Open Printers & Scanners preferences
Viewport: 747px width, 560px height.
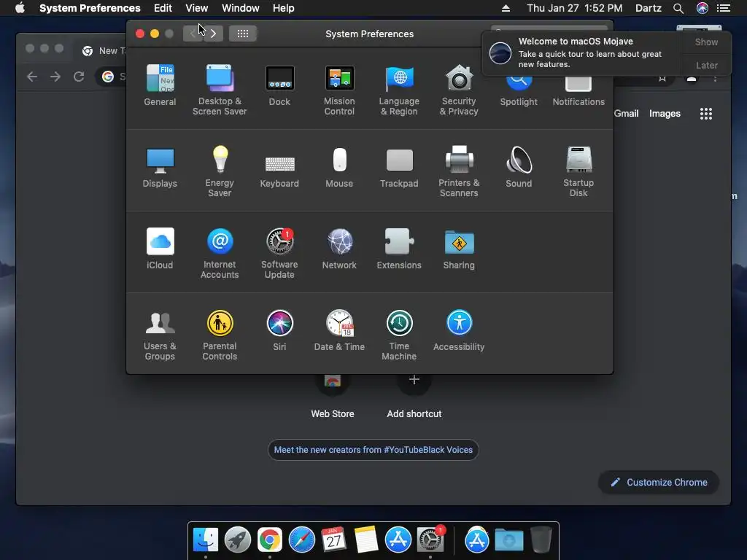[x=459, y=171]
